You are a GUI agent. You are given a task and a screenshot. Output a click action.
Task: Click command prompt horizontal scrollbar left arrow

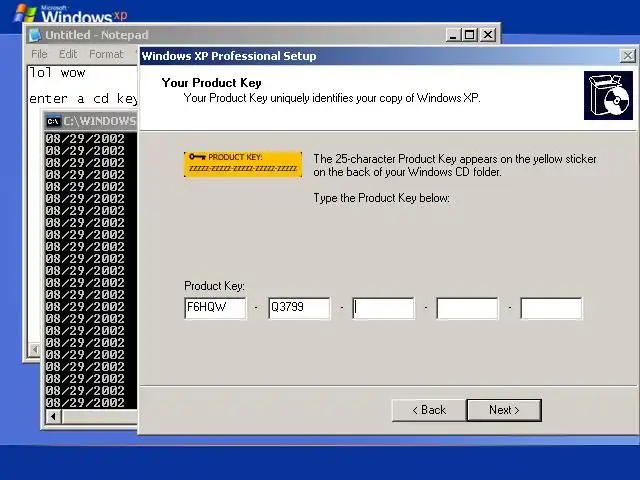pos(53,417)
